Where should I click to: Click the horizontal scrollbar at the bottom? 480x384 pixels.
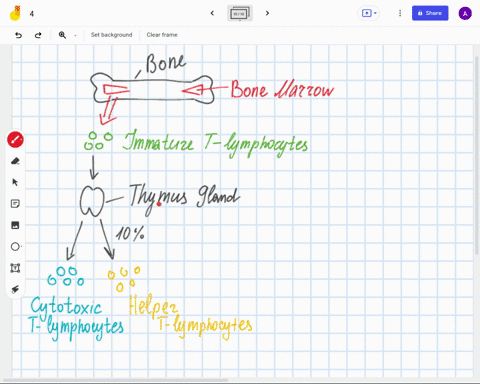[x=115, y=380]
